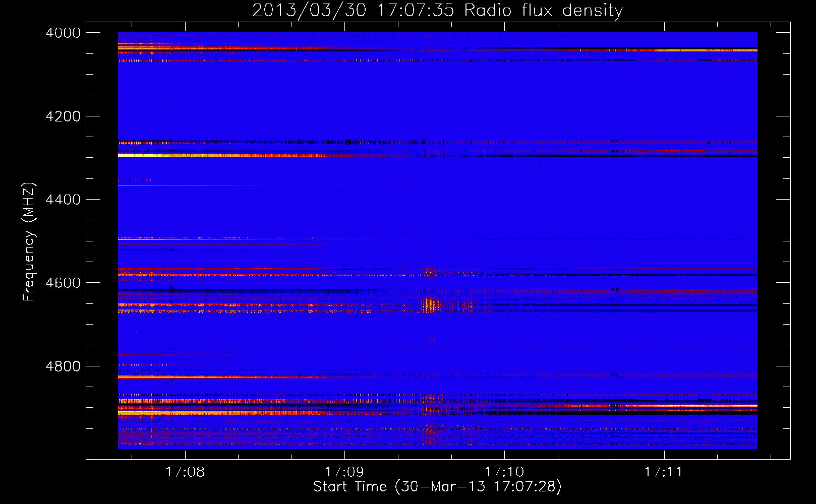Click the 'Frequency (MHZ)' axis label

(x=29, y=242)
